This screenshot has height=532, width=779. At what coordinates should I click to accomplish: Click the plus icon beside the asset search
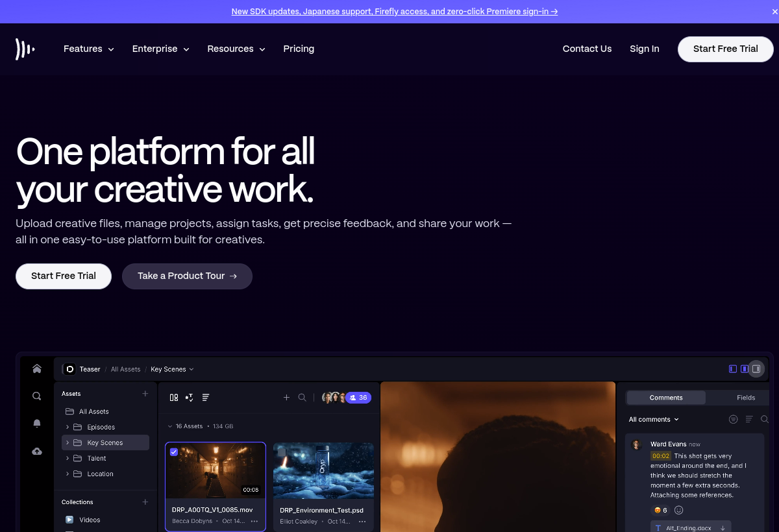click(x=286, y=398)
